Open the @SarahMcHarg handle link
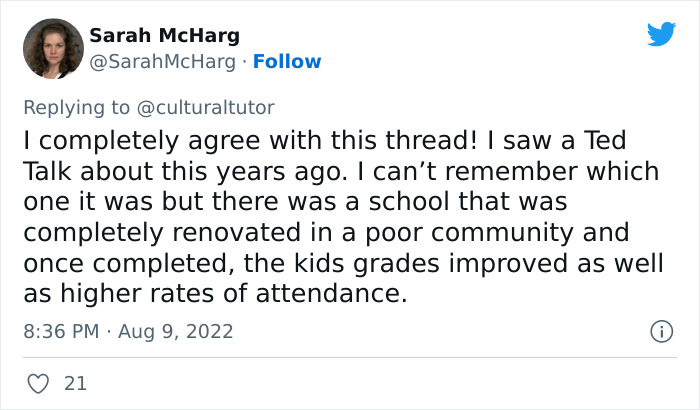The image size is (700, 410). coord(165,62)
